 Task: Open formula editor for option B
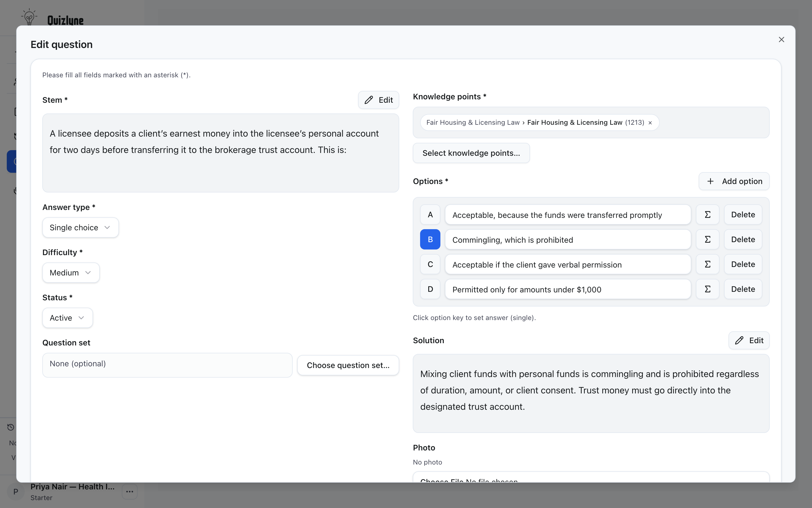(707, 240)
